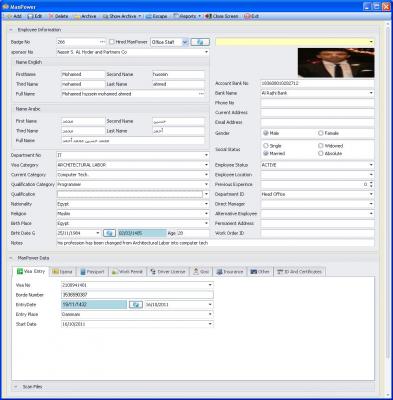
Task: Open the Insurance tab
Action: point(230,272)
